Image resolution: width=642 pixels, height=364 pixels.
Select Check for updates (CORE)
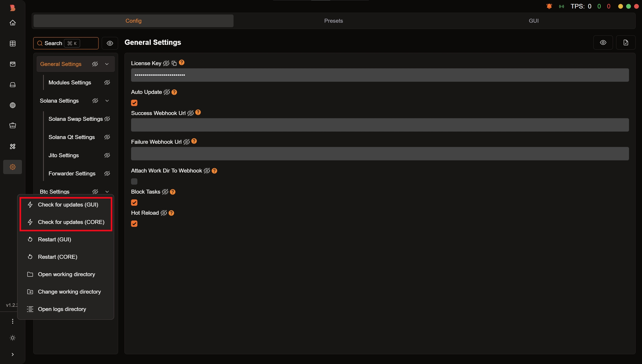pos(71,222)
